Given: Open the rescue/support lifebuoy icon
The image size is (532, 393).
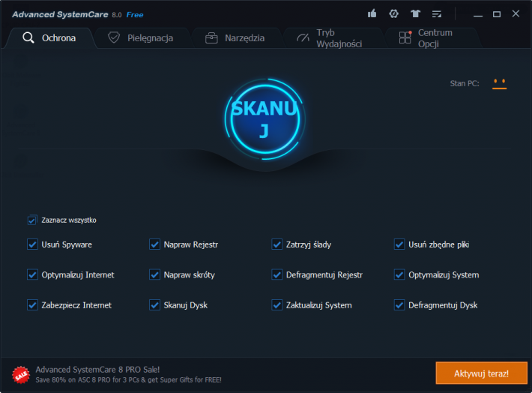Looking at the screenshot, I should [x=393, y=14].
